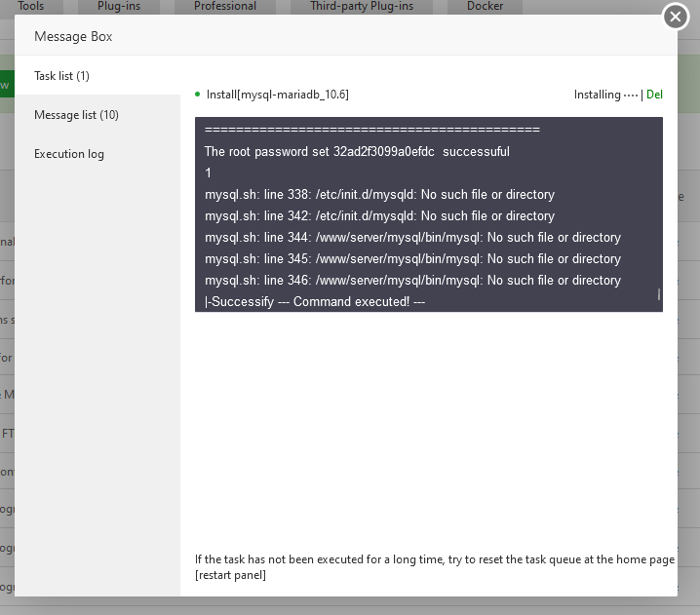Open the Tools tab behind the dialog
Screen dimensions: 700x615
31,7
